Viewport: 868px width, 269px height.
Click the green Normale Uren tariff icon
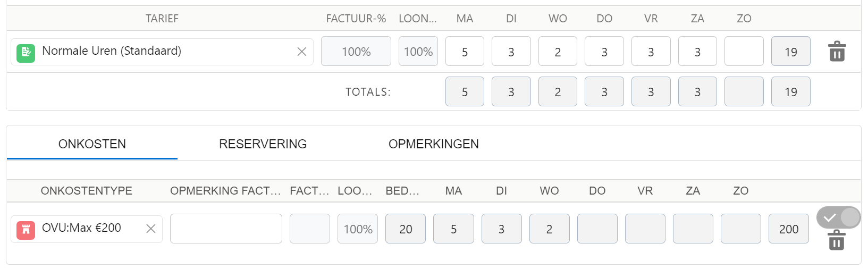(26, 53)
